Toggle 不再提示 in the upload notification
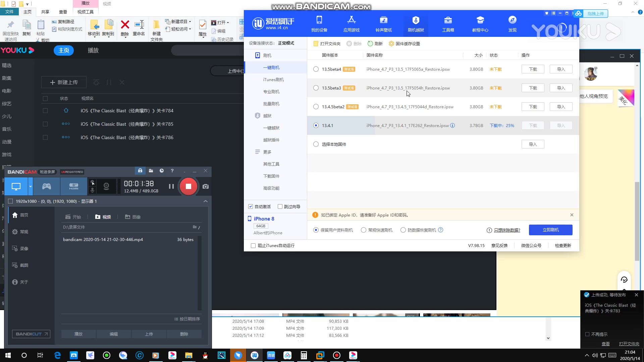The image size is (644, 362). (587, 334)
